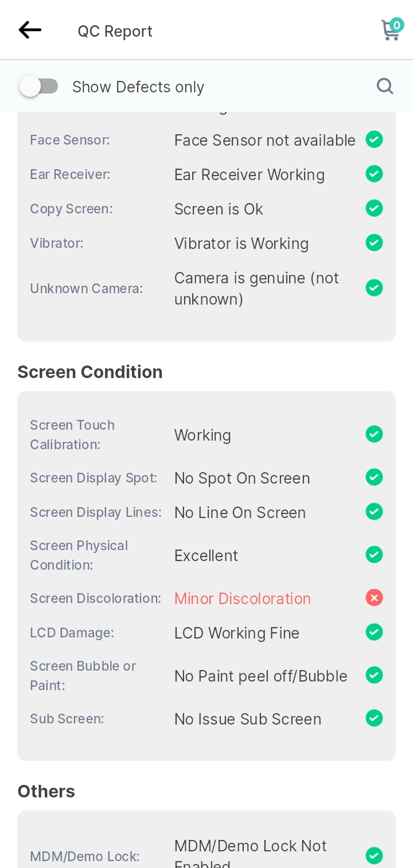
Task: Tap the check beside Screen Physical Condition Excellent
Action: (374, 555)
